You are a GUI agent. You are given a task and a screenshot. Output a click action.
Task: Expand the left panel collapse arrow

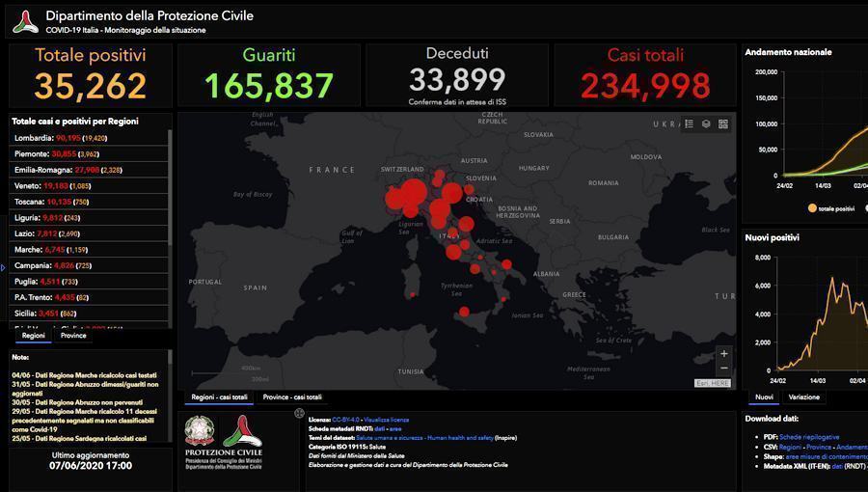3,267
